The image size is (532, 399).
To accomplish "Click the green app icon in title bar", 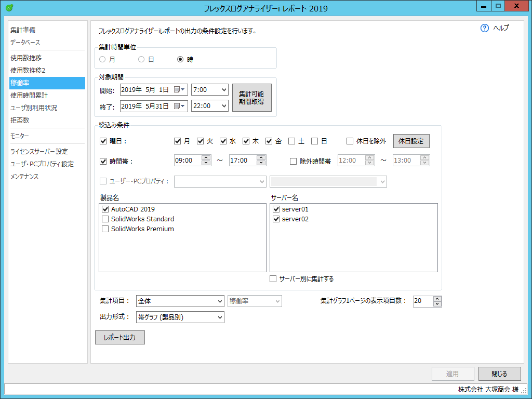I will (x=9, y=8).
